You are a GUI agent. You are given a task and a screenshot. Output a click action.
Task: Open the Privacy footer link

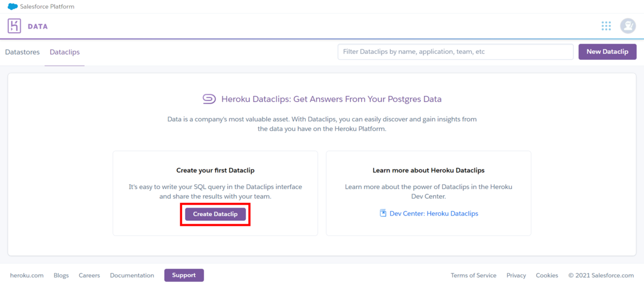516,275
